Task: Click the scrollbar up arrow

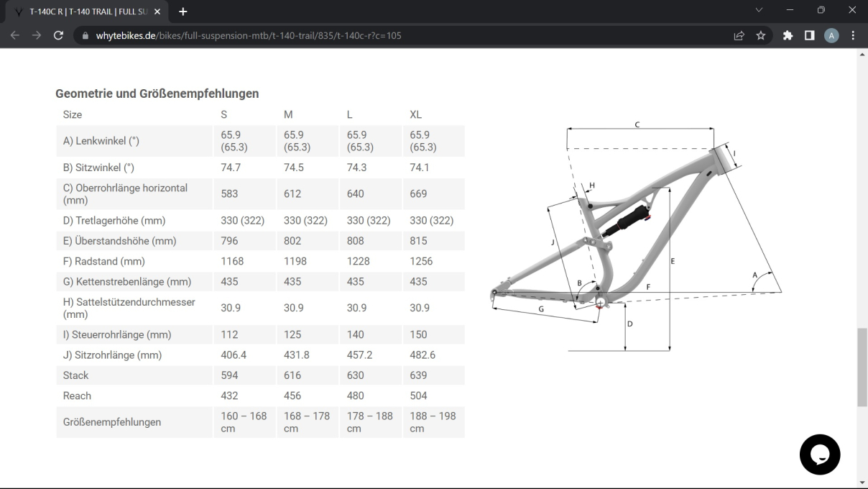Action: click(862, 54)
